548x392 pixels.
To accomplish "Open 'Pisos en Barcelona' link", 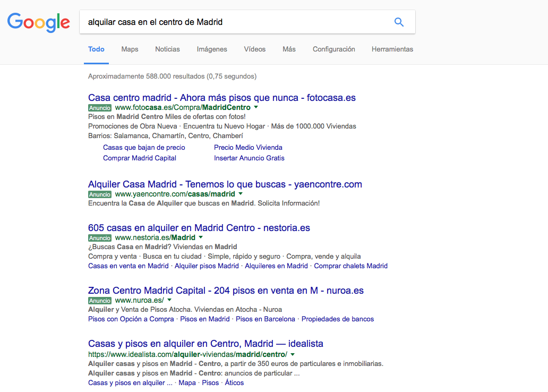I will (266, 319).
